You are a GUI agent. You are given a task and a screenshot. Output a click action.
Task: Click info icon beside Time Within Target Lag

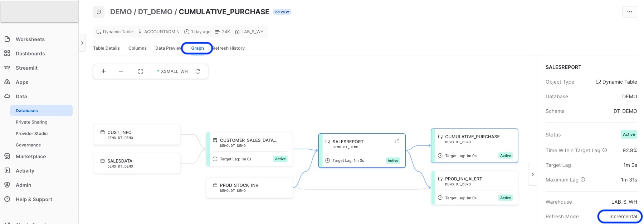[x=605, y=150]
